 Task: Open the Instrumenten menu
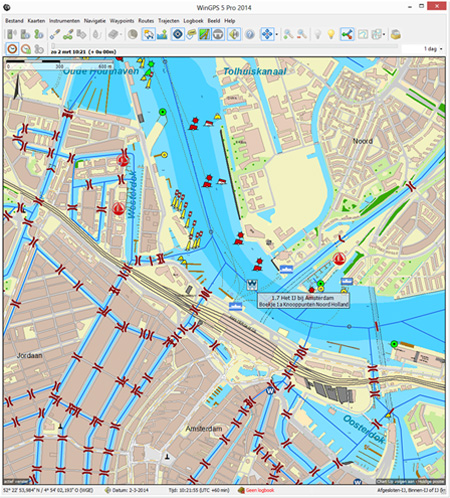click(x=65, y=21)
